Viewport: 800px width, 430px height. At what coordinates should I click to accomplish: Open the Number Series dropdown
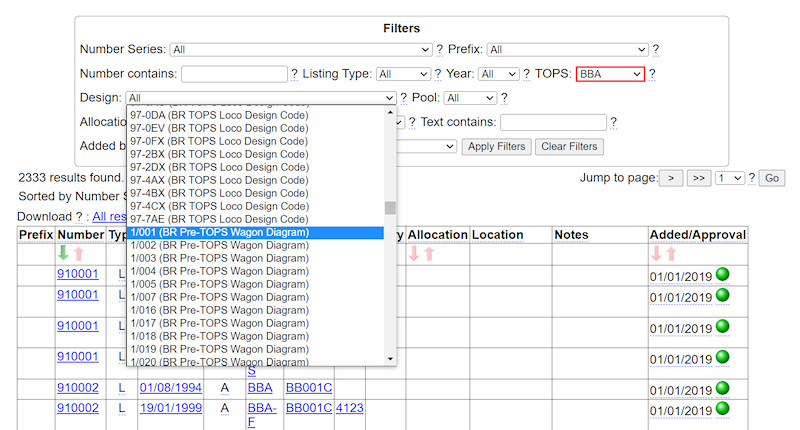point(300,49)
